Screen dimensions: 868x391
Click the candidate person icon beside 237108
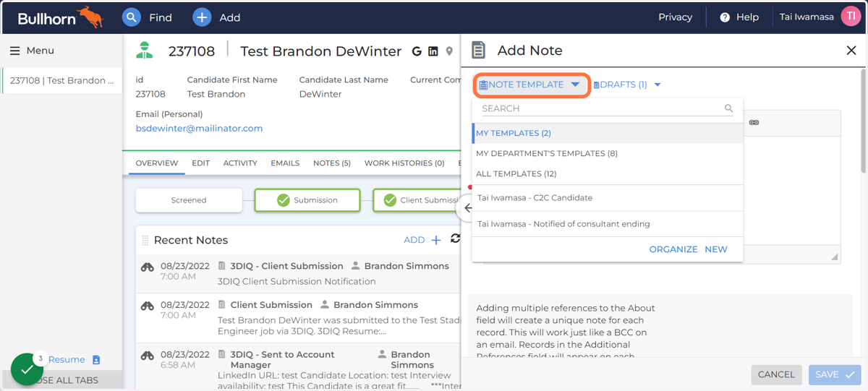tap(145, 51)
